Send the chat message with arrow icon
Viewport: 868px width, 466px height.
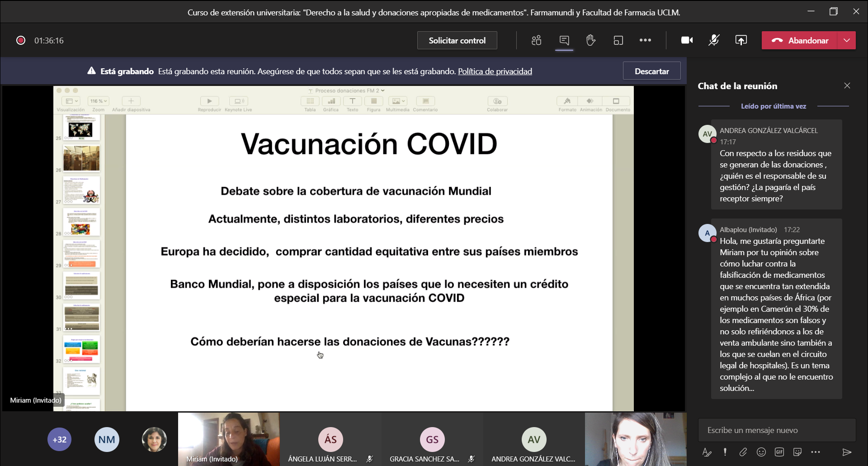tap(847, 452)
